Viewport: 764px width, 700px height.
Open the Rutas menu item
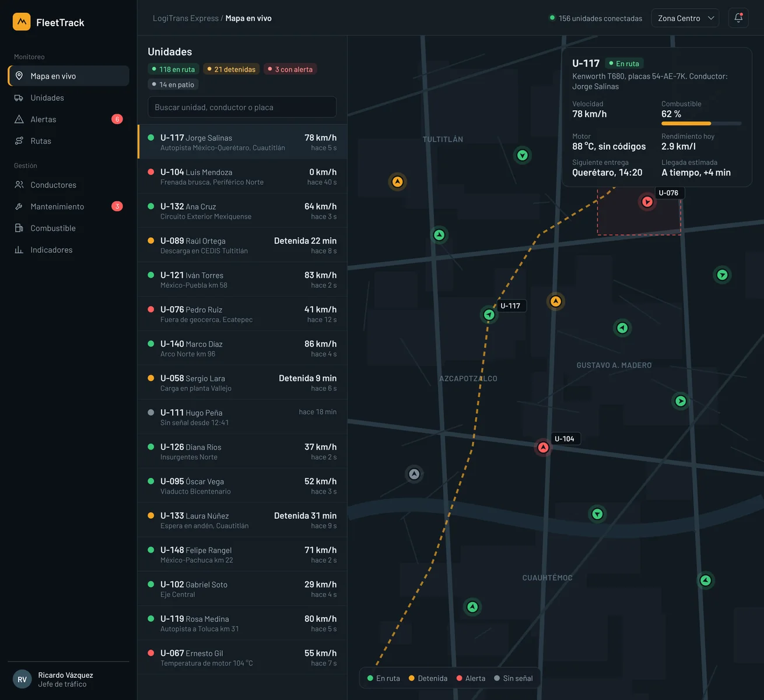click(68, 141)
